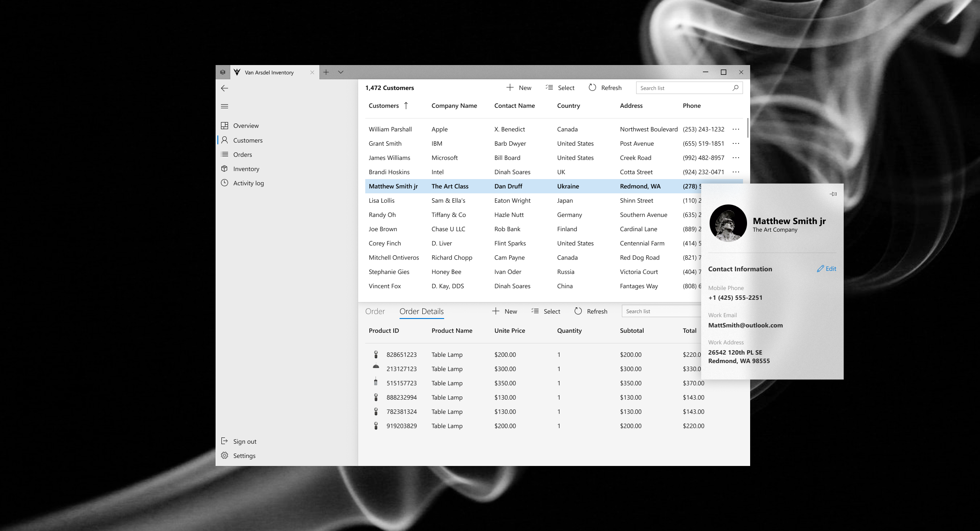Screen dimensions: 980x531
Task: Select the Joe Brown customer row
Action: coord(533,229)
